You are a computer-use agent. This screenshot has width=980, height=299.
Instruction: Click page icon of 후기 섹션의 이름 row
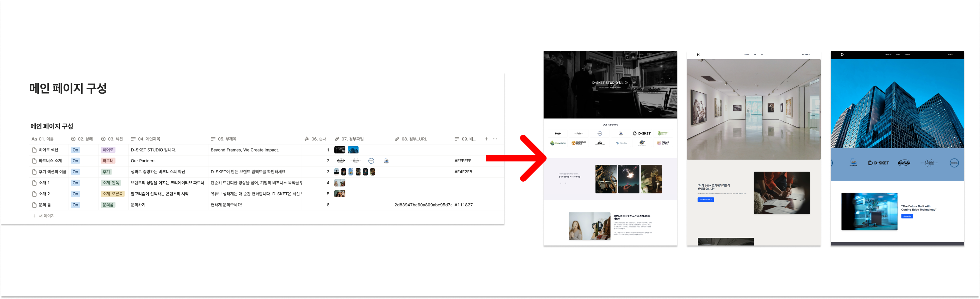34,172
